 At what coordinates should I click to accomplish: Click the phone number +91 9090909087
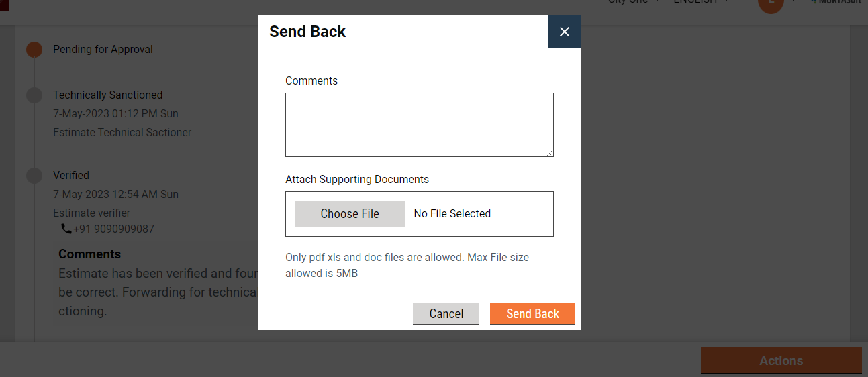pyautogui.click(x=113, y=229)
